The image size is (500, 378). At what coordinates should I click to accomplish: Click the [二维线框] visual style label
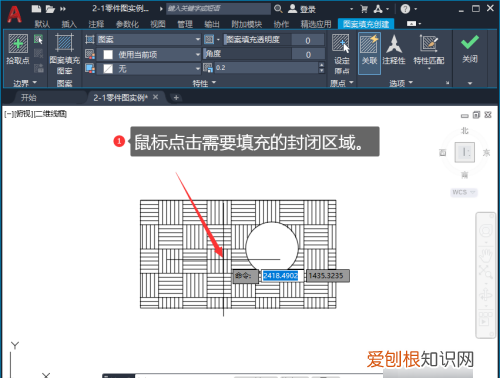[51, 114]
